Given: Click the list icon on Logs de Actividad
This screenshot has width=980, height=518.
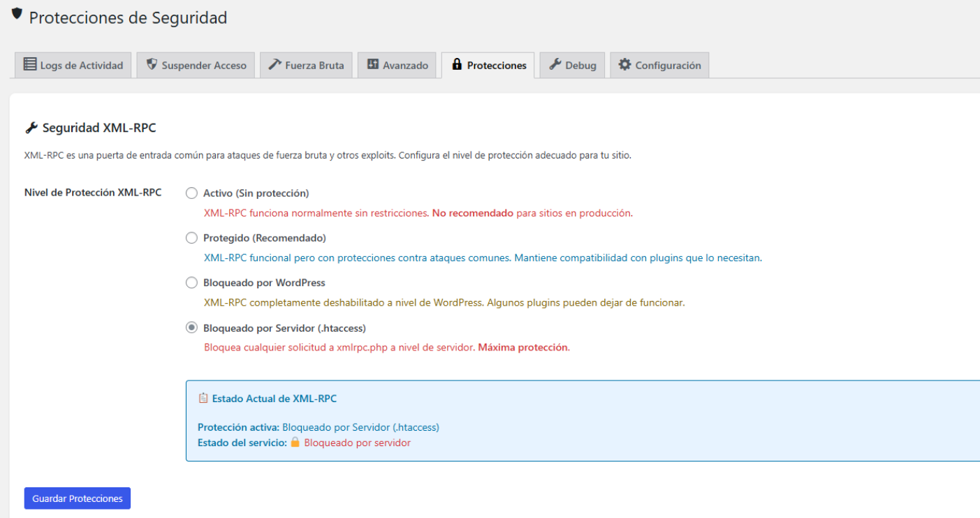Looking at the screenshot, I should click(30, 65).
